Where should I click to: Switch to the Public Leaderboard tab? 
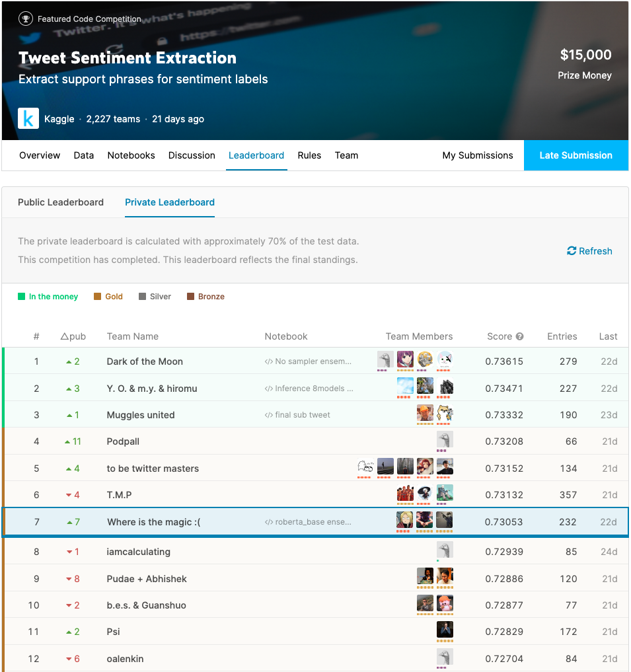point(61,202)
